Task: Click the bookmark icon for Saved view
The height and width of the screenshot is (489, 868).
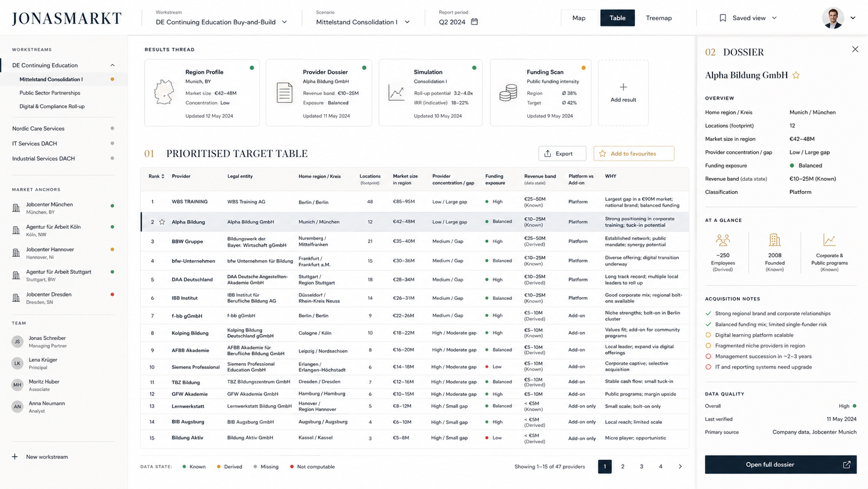Action: [x=723, y=18]
